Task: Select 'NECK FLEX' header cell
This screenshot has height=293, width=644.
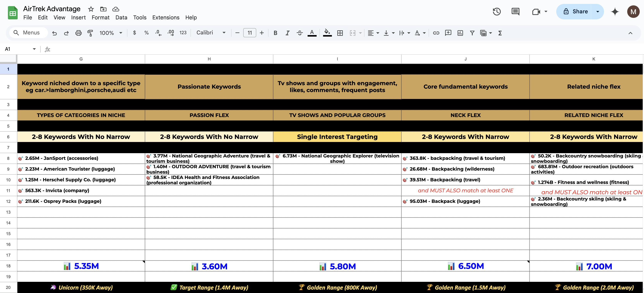Action: (x=465, y=115)
